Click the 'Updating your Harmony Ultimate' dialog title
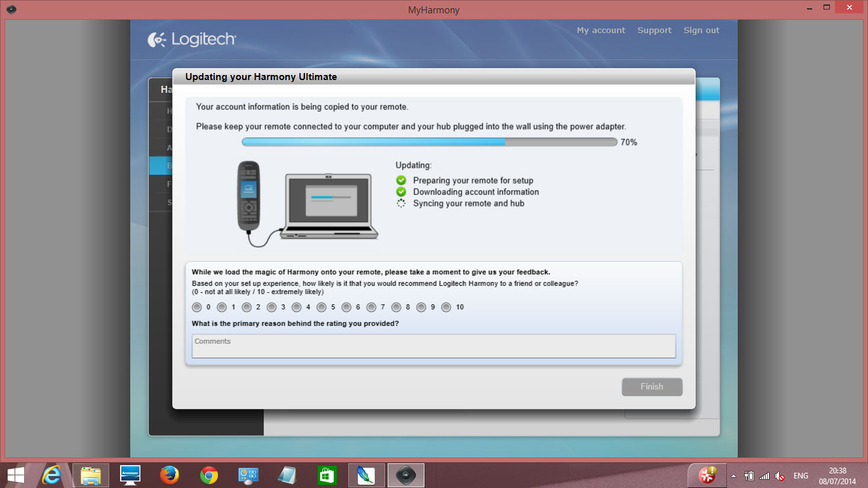868x488 pixels. [x=261, y=77]
